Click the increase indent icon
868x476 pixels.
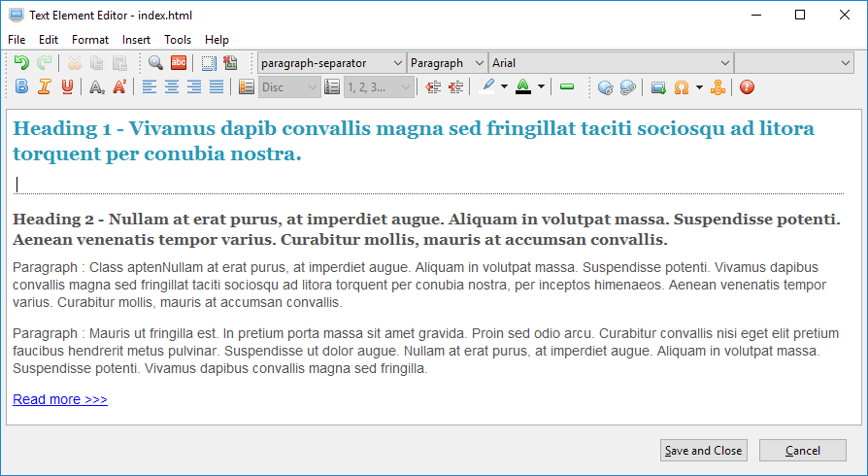[455, 87]
